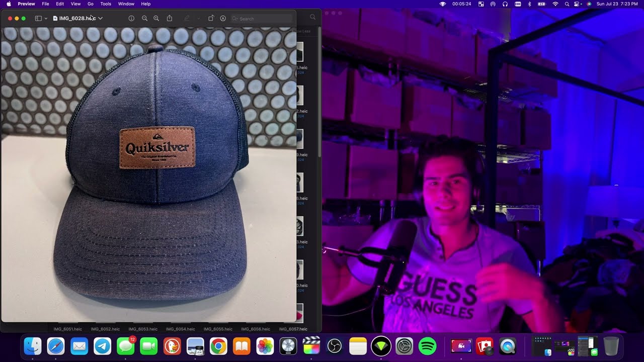Open the Share icon in Preview toolbar
This screenshot has height=362, width=644.
coord(170,19)
